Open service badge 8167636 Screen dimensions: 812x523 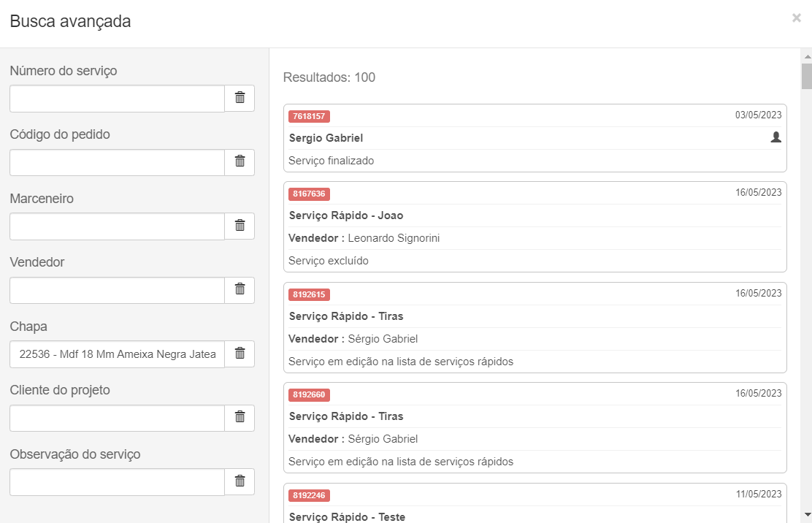310,194
